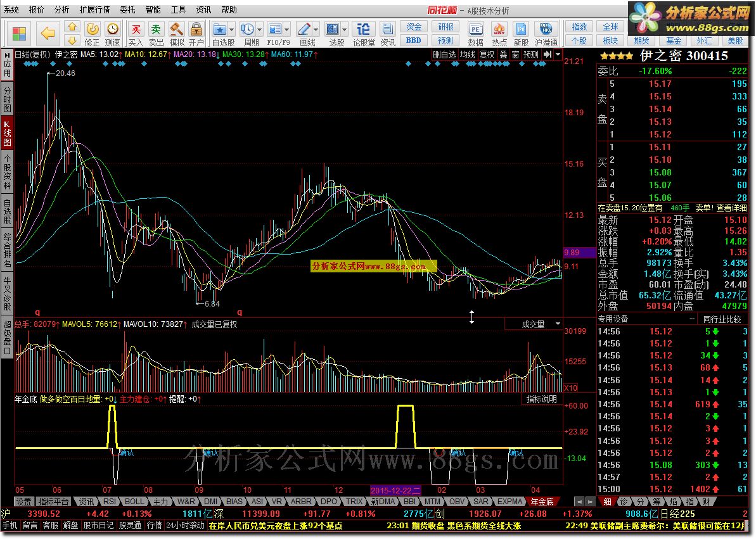Image resolution: width=756 pixels, height=539 pixels.
Task: Click the 卖出 sell icon
Action: [x=156, y=34]
